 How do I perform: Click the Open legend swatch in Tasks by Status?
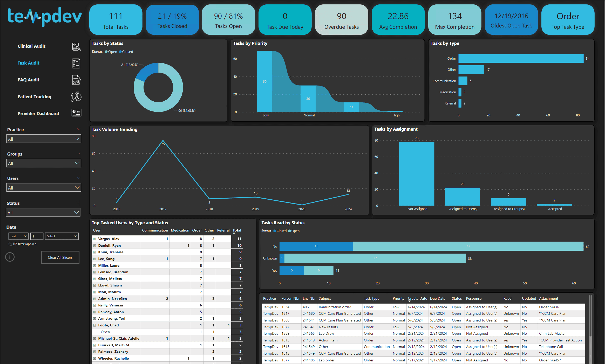pyautogui.click(x=106, y=52)
